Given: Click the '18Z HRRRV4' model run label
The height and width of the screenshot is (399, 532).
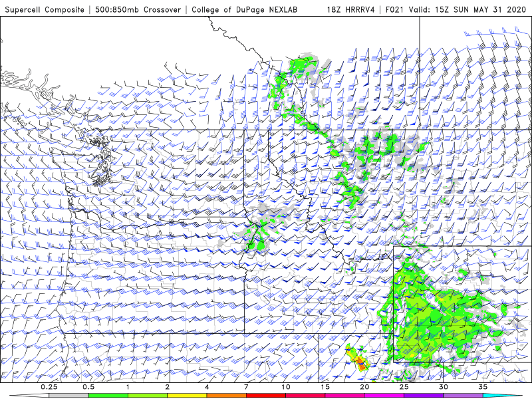Looking at the screenshot, I should (x=351, y=9).
